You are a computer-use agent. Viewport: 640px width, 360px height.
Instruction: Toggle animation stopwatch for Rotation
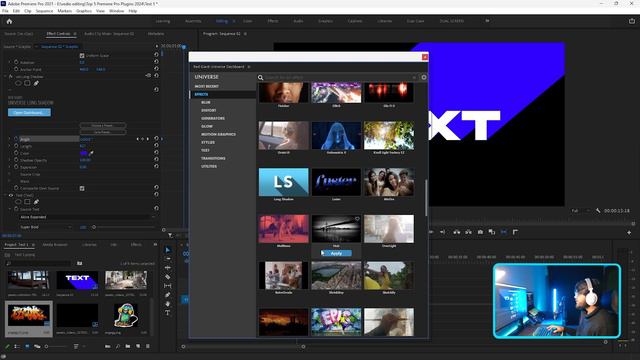point(16,62)
